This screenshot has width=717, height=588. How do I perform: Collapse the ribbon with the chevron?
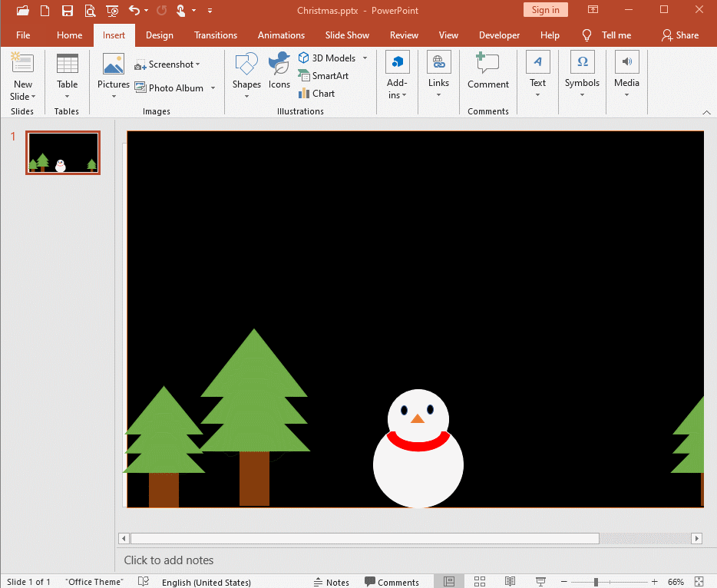coord(706,112)
